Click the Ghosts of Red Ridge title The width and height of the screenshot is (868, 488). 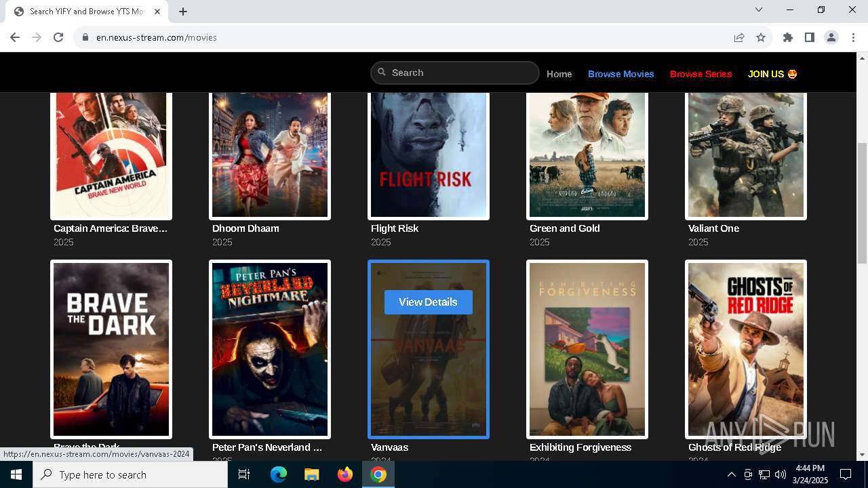734,447
